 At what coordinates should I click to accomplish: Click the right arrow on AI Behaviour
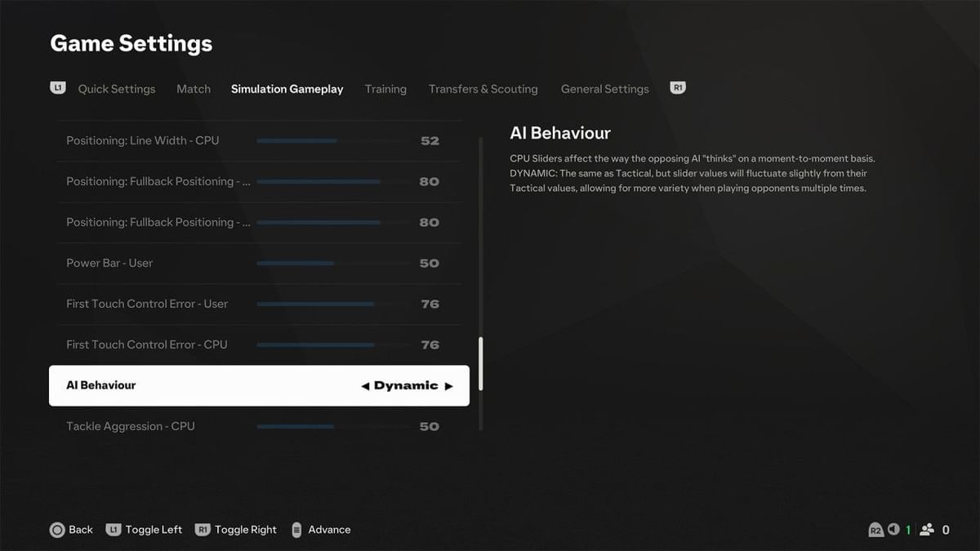(x=450, y=385)
